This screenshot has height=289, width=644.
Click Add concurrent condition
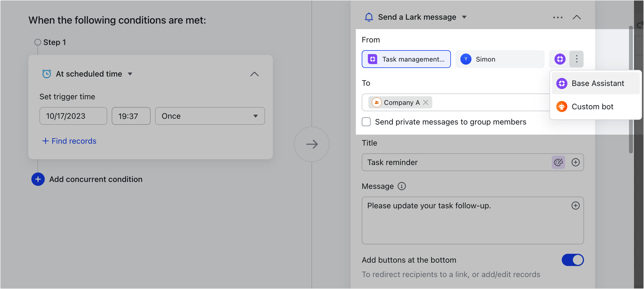coord(96,179)
